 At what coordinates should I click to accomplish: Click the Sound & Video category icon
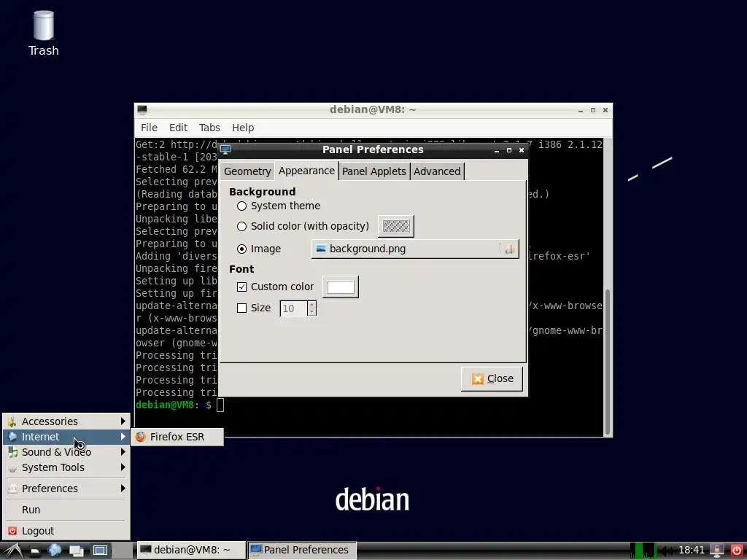click(x=12, y=452)
